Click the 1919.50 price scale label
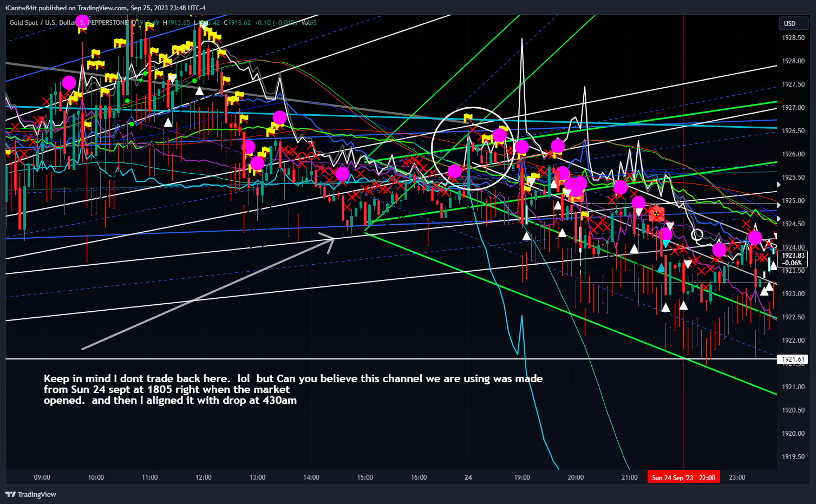Screen dimensions: 816x504 tap(793, 457)
